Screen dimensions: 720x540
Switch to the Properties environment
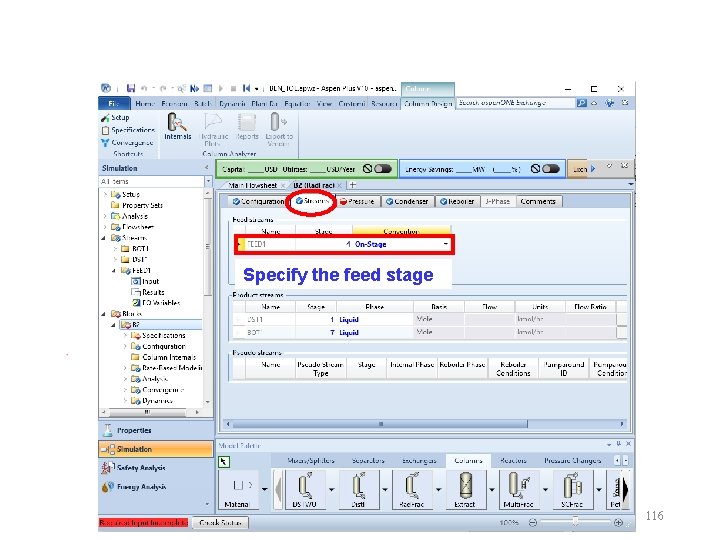click(156, 430)
